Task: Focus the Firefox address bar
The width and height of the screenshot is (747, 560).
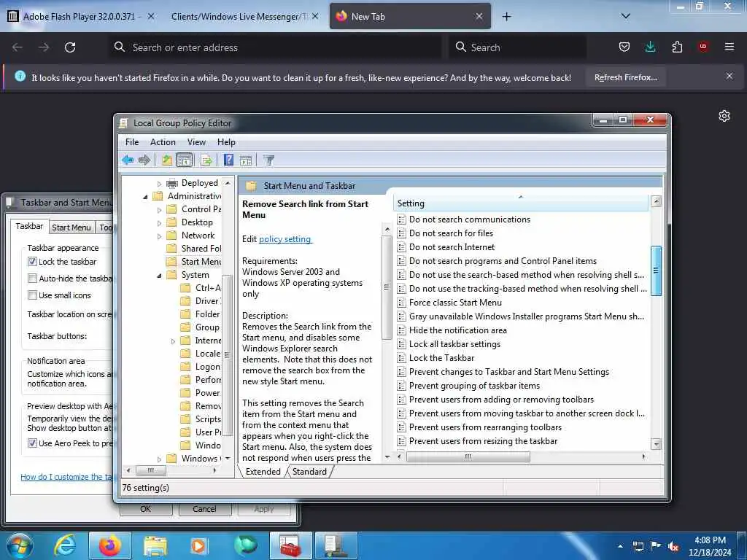Action: pos(275,47)
